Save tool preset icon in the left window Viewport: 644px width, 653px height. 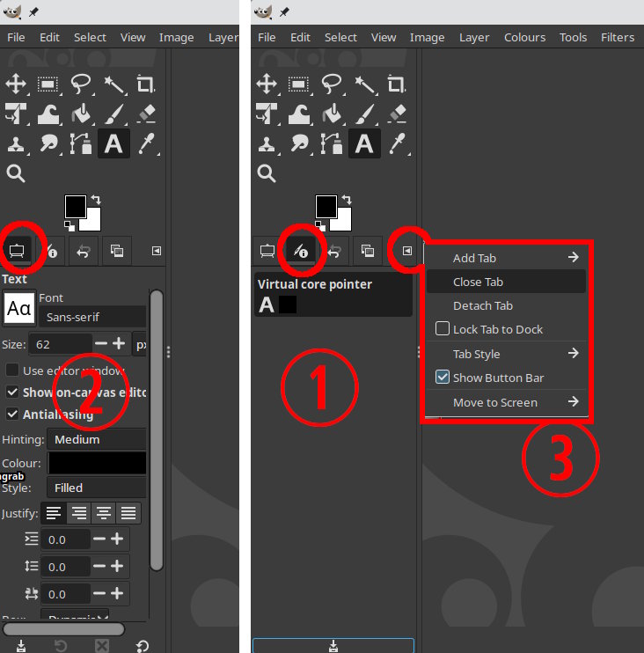point(21,646)
